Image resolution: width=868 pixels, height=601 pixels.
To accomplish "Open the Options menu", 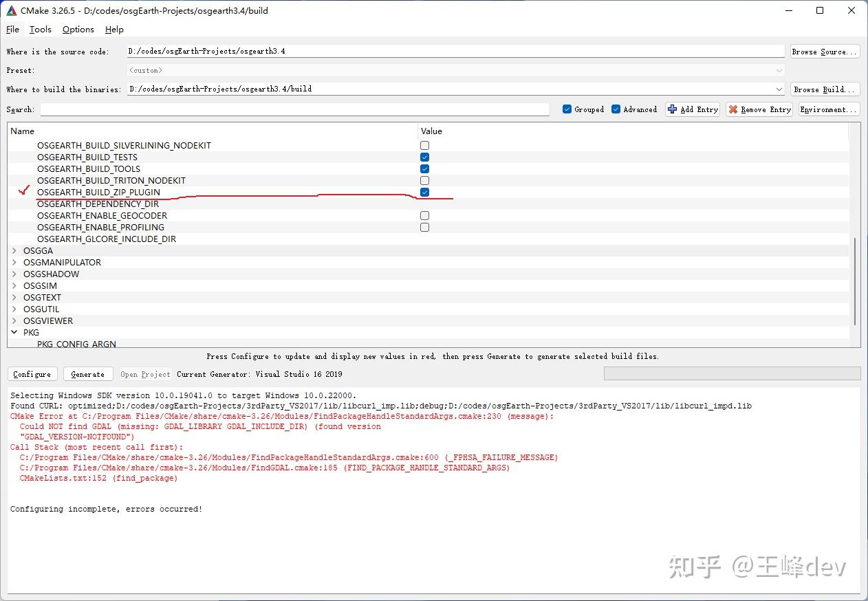I will 78,30.
